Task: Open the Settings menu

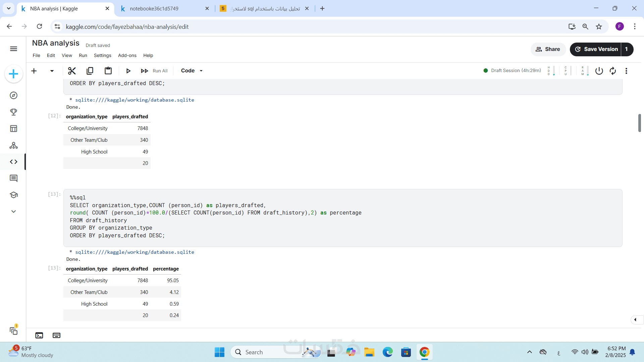Action: pos(102,56)
